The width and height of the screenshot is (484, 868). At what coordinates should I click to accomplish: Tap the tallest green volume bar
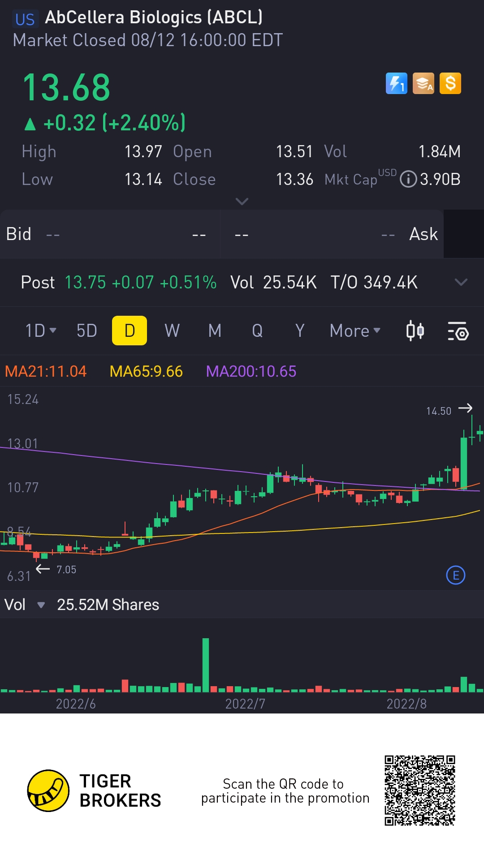(206, 665)
